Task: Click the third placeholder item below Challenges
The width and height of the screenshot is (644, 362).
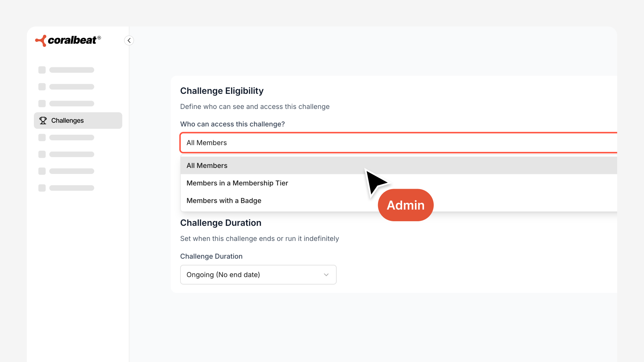Action: [66, 171]
